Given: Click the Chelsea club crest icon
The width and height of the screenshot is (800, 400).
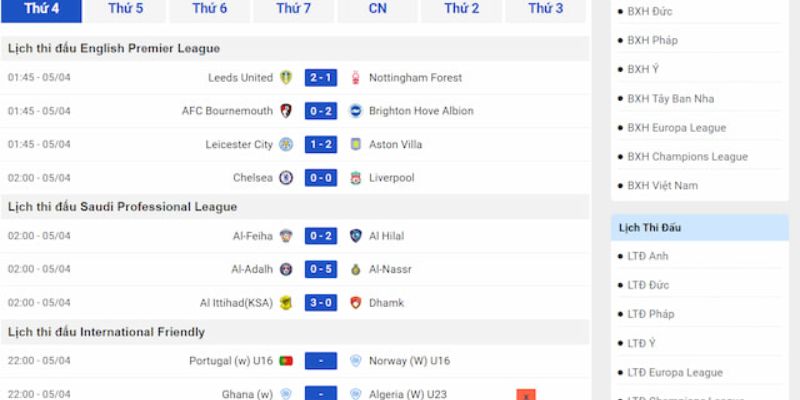Looking at the screenshot, I should (x=286, y=178).
